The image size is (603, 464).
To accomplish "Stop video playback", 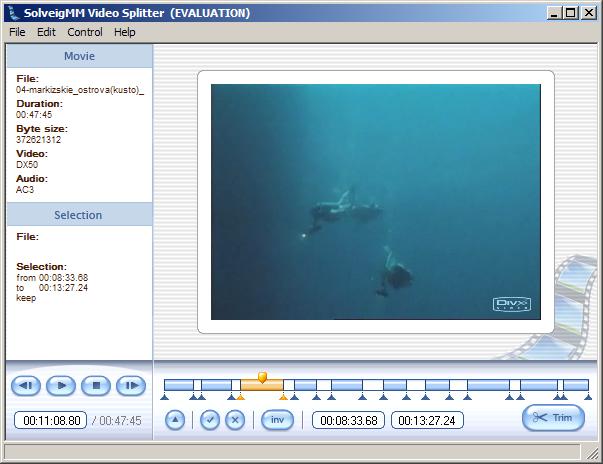I will [x=96, y=386].
